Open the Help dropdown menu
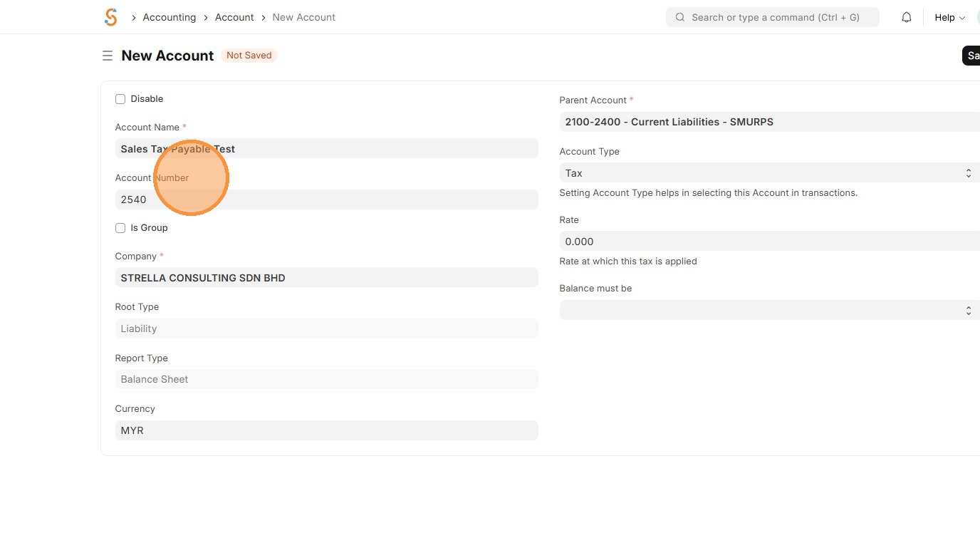 click(x=949, y=17)
